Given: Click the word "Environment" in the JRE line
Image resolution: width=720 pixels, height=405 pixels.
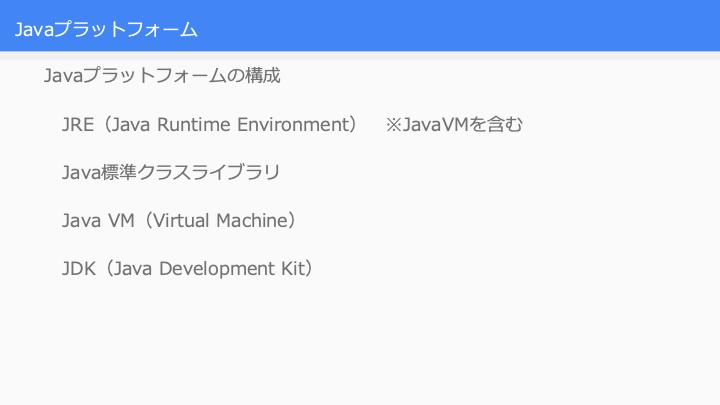Looking at the screenshot, I should [x=291, y=124].
